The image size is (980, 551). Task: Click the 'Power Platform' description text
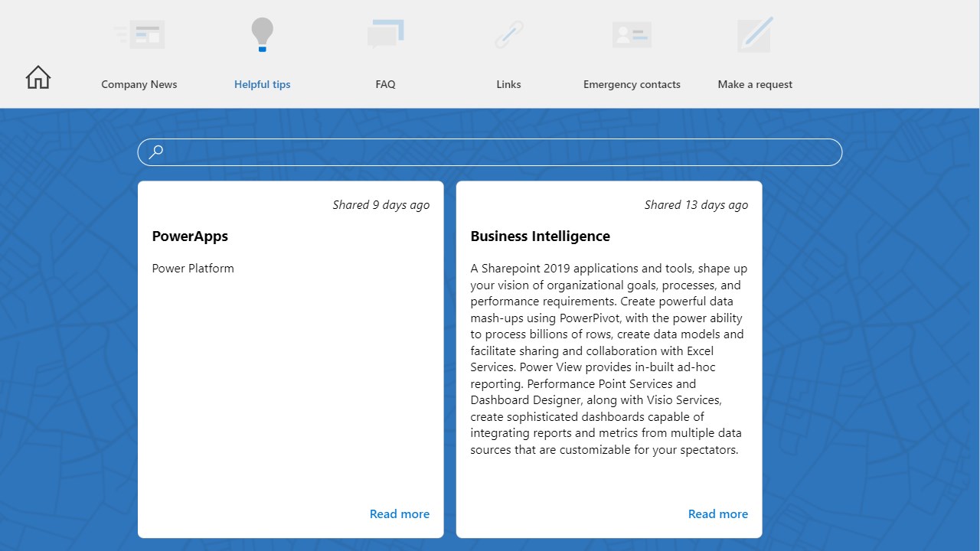click(193, 268)
